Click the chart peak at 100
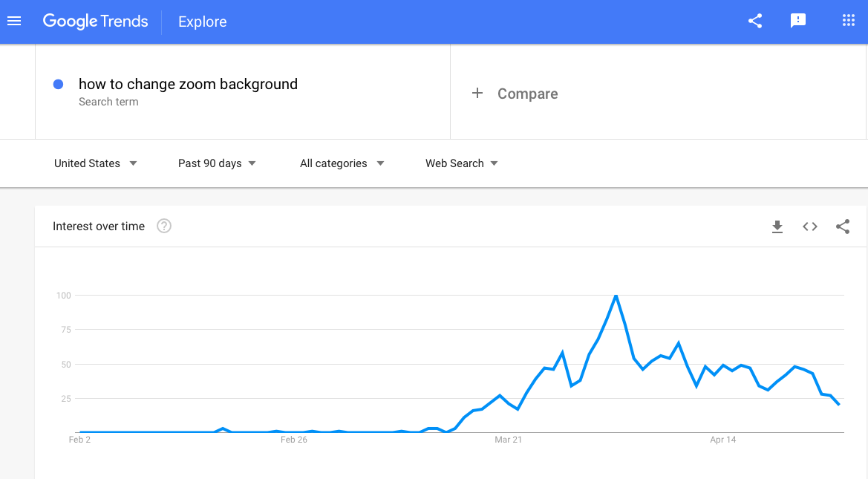868x479 pixels. (616, 296)
